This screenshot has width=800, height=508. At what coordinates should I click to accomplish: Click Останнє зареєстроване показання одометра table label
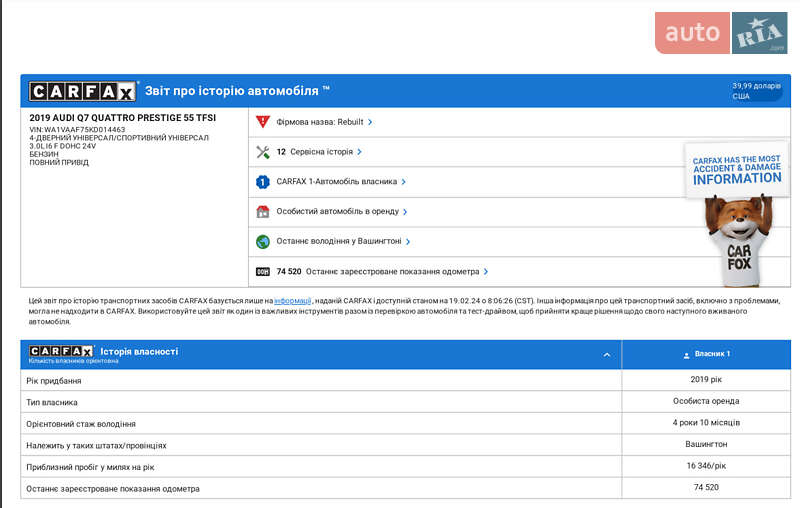[113, 489]
